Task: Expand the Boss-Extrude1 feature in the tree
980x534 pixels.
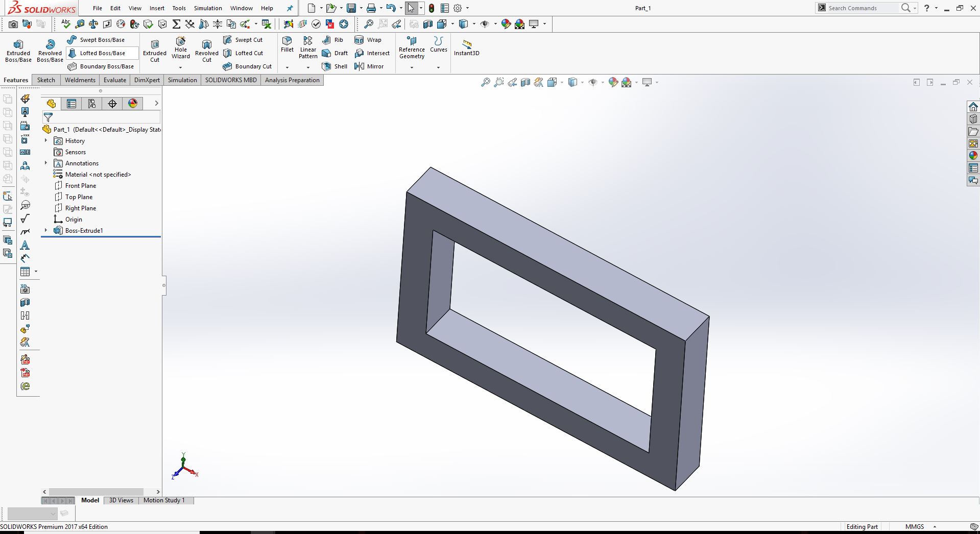Action: [x=46, y=230]
